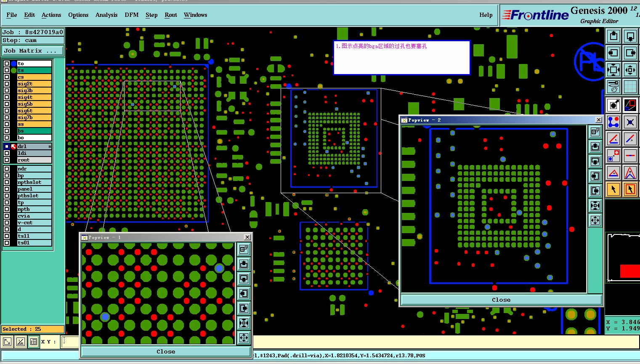
Task: Click the pan left icon in main toolbar
Action: [613, 53]
